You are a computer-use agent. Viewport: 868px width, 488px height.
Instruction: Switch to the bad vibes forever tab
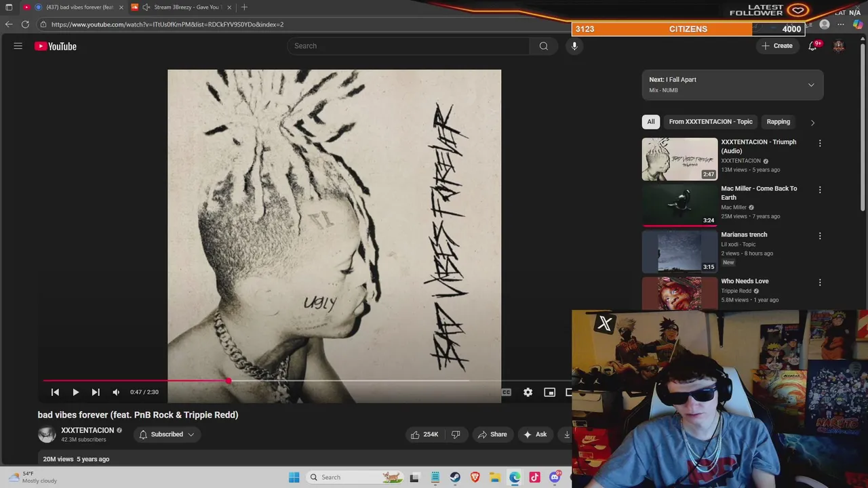tap(74, 7)
